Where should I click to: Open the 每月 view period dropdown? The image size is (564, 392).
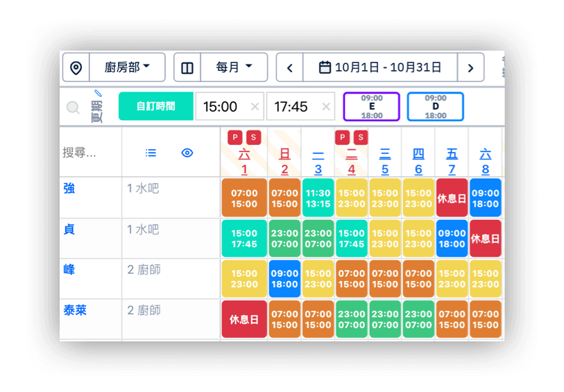234,67
